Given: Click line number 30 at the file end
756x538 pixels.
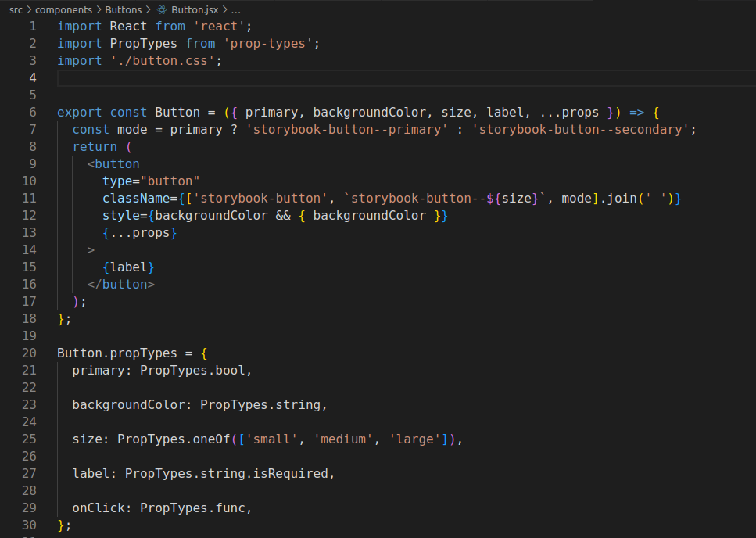Looking at the screenshot, I should pyautogui.click(x=29, y=525).
